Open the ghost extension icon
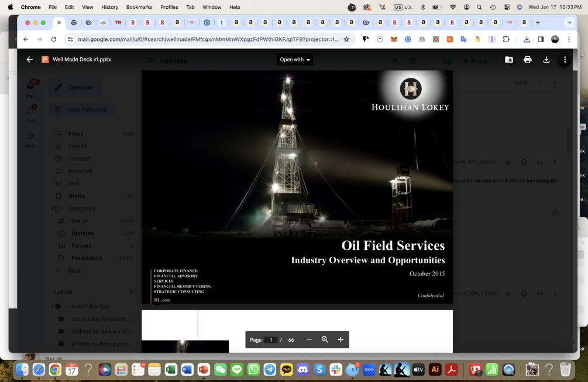Image resolution: width=588 pixels, height=382 pixels. (380, 39)
